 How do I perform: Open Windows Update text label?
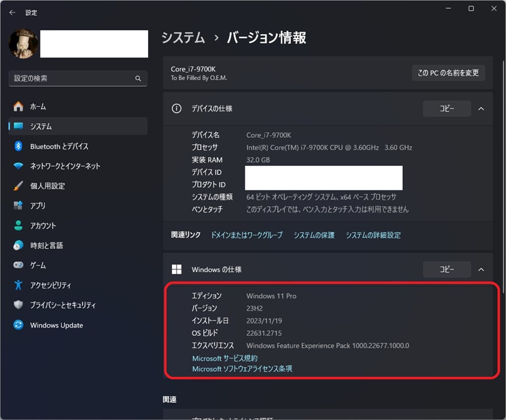coord(56,325)
